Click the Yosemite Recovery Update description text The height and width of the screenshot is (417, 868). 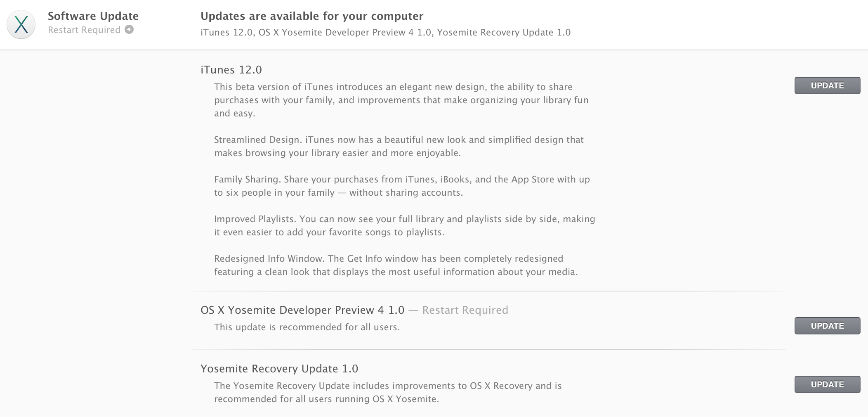(387, 392)
